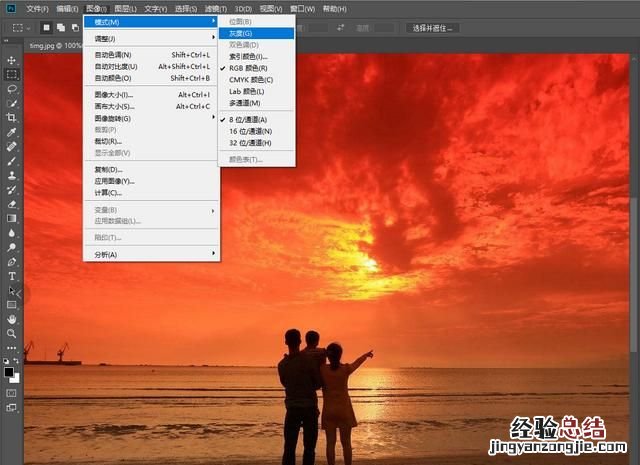Activate the Hand tool

click(12, 318)
